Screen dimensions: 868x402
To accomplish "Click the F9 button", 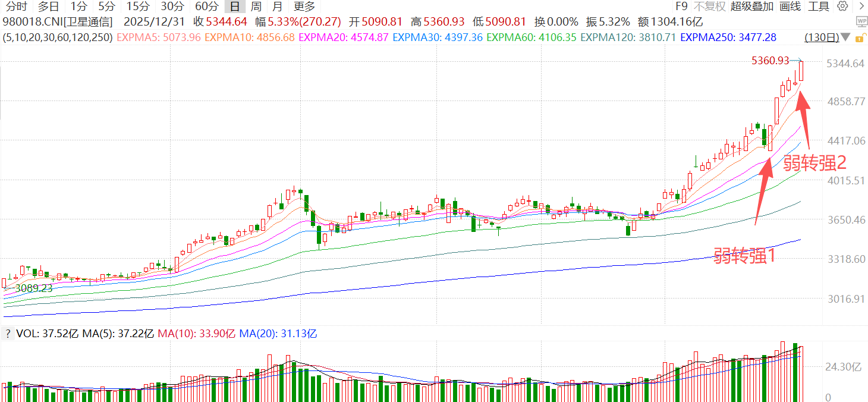I will (x=681, y=7).
